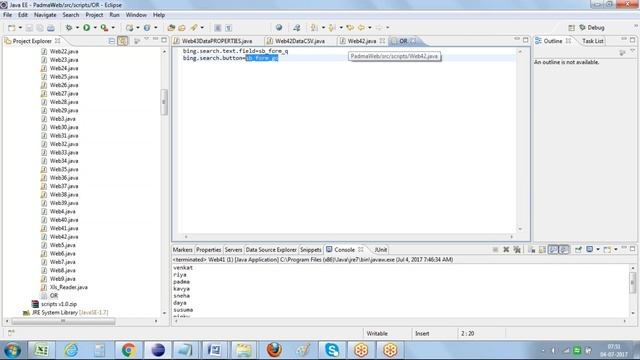The image size is (640, 360).
Task: Open the Back history dropdown arrow
Action: pos(370,28)
